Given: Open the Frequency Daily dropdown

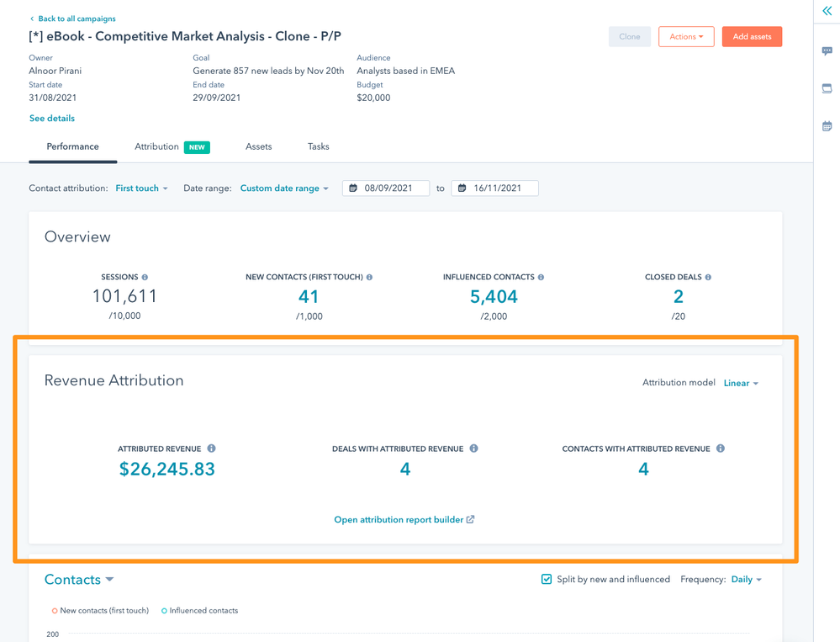Looking at the screenshot, I should (747, 579).
